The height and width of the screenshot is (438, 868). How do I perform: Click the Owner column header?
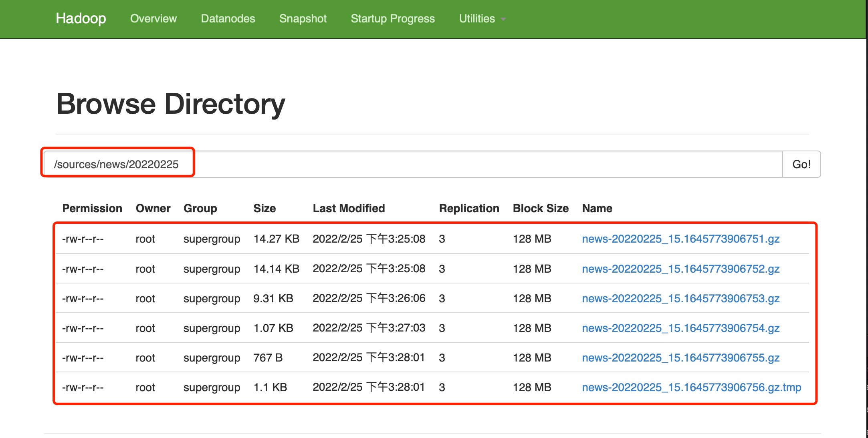tap(153, 208)
